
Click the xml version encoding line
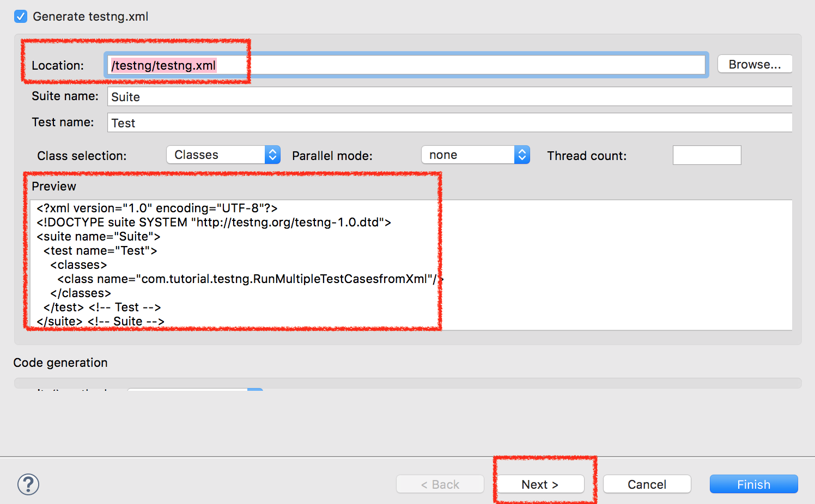click(157, 208)
